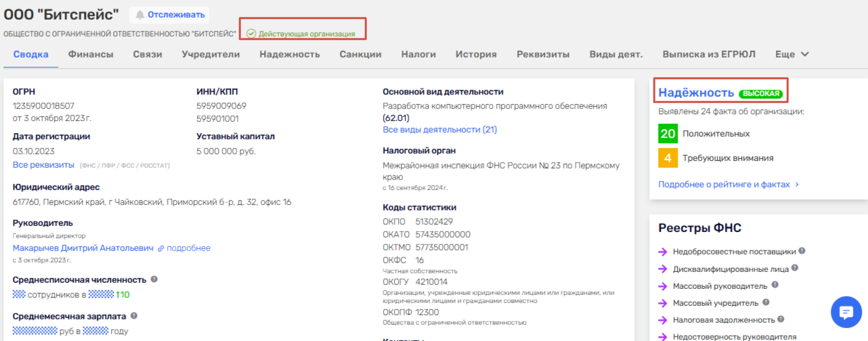Screen dimensions: 868x341
Task: Click info icon beside Налоговая задолженность
Action: click(781, 319)
